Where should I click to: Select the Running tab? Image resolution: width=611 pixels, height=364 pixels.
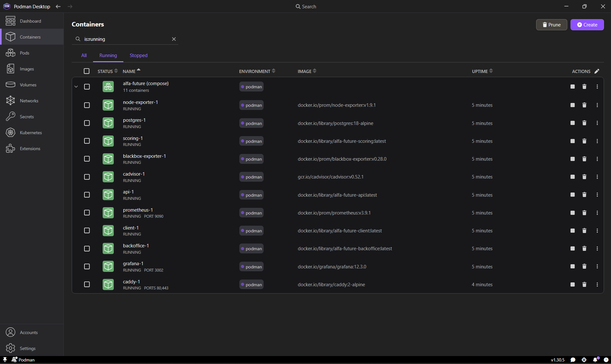tap(108, 55)
